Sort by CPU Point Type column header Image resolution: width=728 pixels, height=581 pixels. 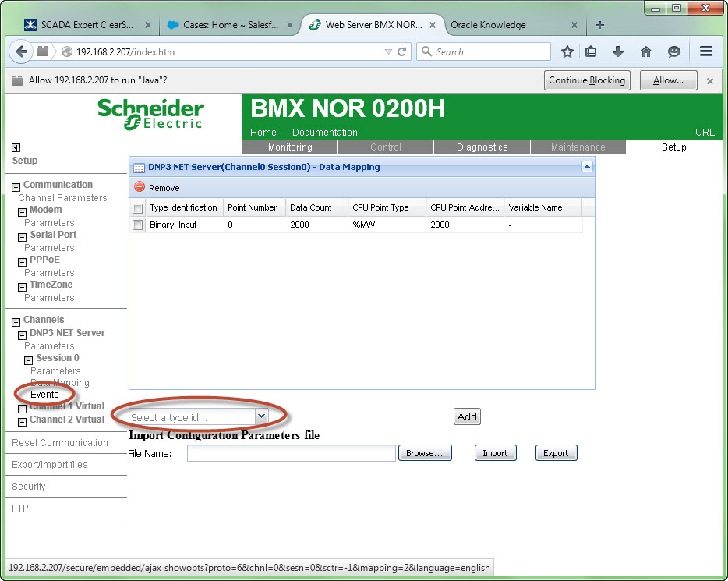point(387,207)
